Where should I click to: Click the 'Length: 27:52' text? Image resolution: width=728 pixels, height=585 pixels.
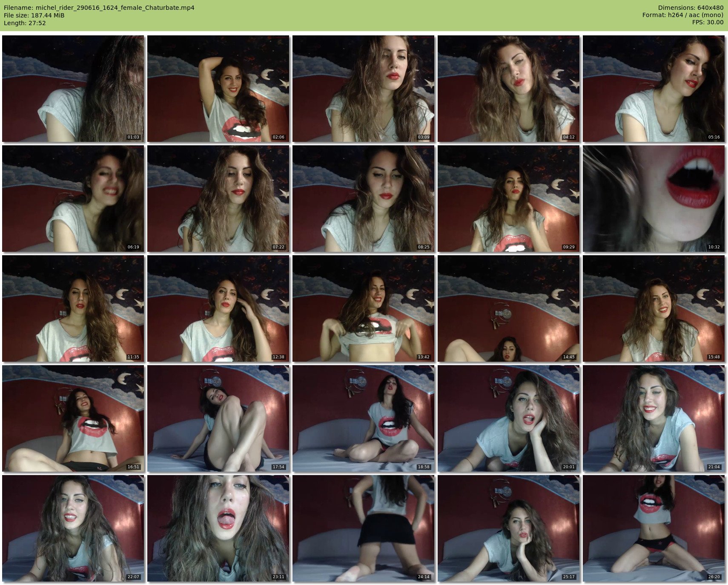click(x=25, y=23)
